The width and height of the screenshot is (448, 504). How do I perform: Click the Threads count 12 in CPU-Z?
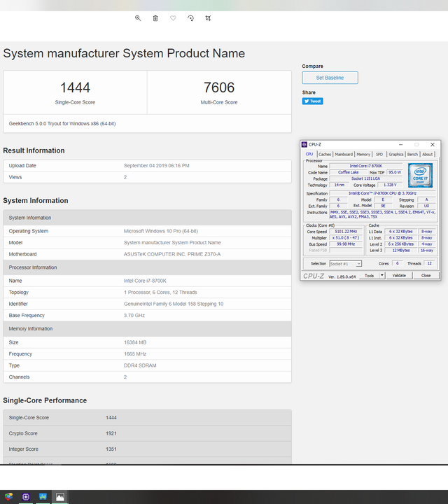click(x=429, y=263)
